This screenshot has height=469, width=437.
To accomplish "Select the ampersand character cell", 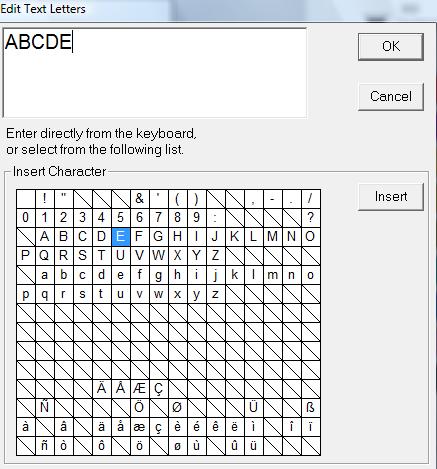I will [140, 199].
